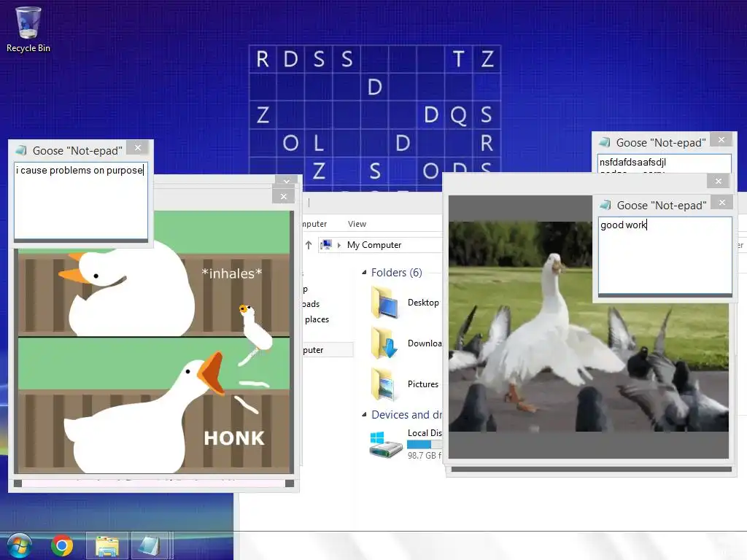
Task: Open the Computer ribbon tab in Explorer
Action: [x=314, y=224]
